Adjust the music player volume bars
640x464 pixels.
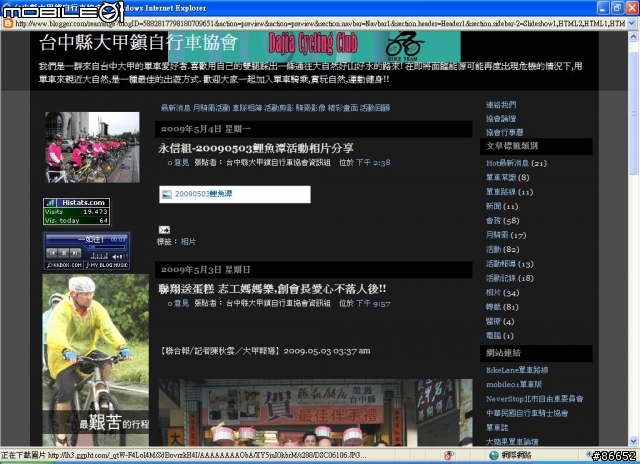point(123,257)
